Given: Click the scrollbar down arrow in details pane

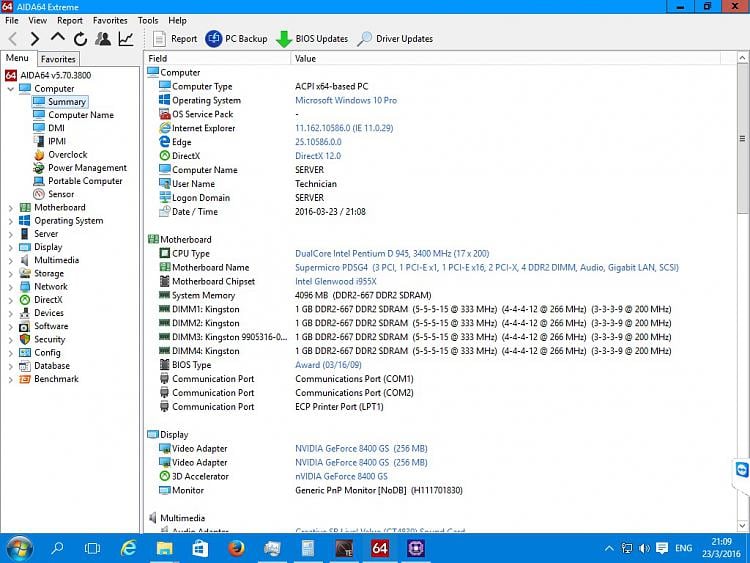Looking at the screenshot, I should tap(742, 525).
